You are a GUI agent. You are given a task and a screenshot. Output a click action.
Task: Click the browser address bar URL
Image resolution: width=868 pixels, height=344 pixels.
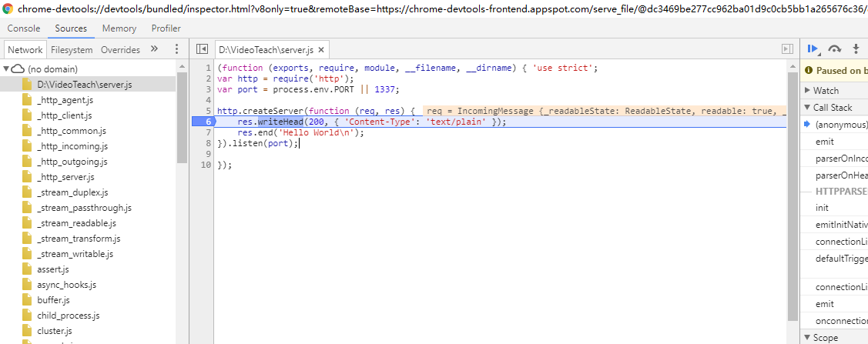tap(443, 8)
